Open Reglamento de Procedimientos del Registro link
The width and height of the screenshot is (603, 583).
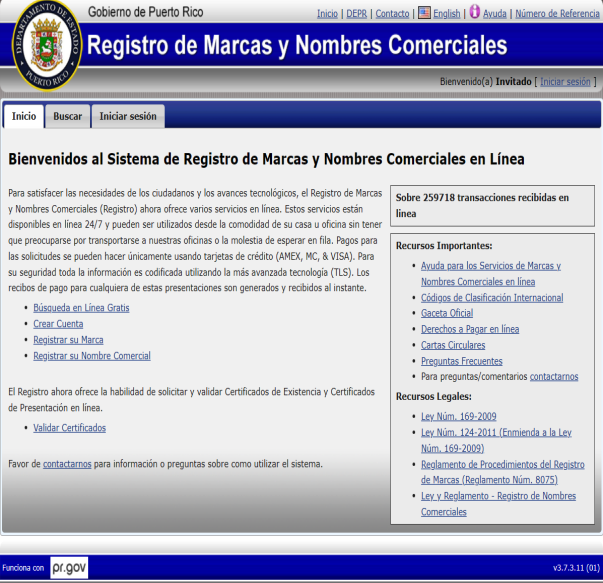tap(503, 472)
